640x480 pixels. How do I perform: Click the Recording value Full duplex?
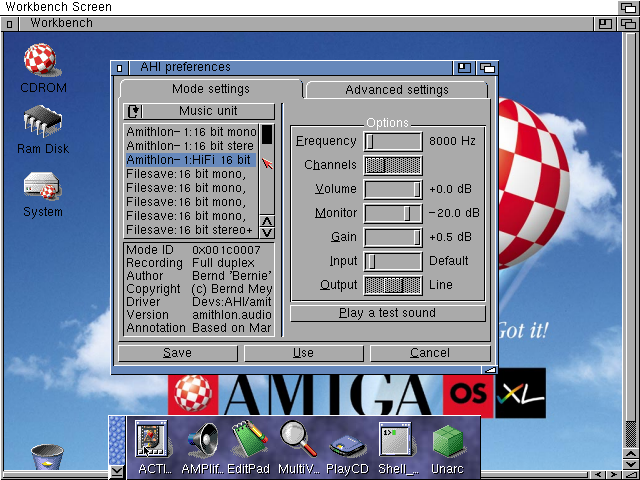click(223, 262)
